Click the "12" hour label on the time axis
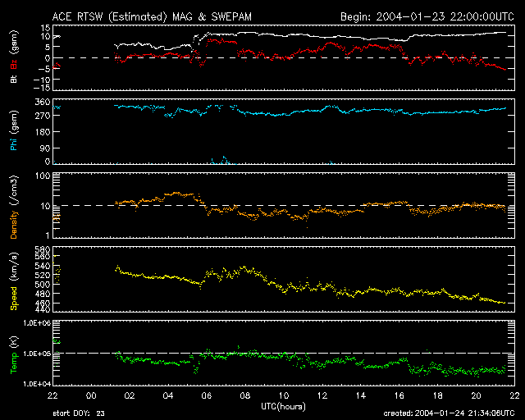This screenshot has height=420, width=525. click(x=322, y=396)
